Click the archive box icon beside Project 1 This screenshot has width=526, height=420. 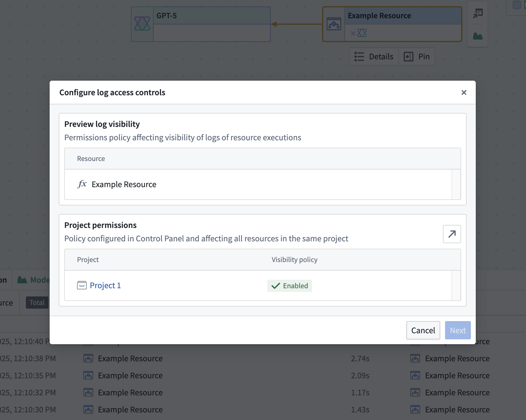point(81,285)
